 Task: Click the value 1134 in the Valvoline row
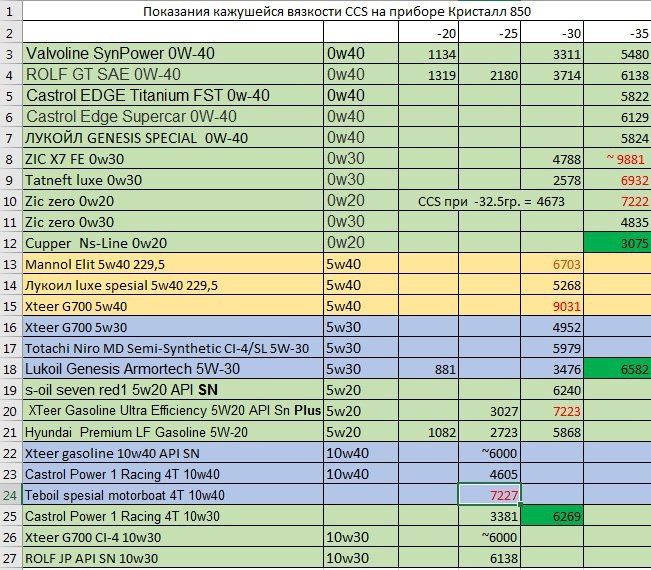point(428,53)
